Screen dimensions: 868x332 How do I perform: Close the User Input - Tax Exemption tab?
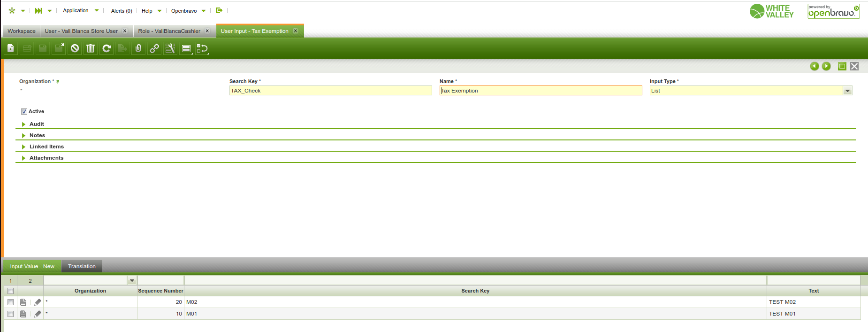[296, 31]
